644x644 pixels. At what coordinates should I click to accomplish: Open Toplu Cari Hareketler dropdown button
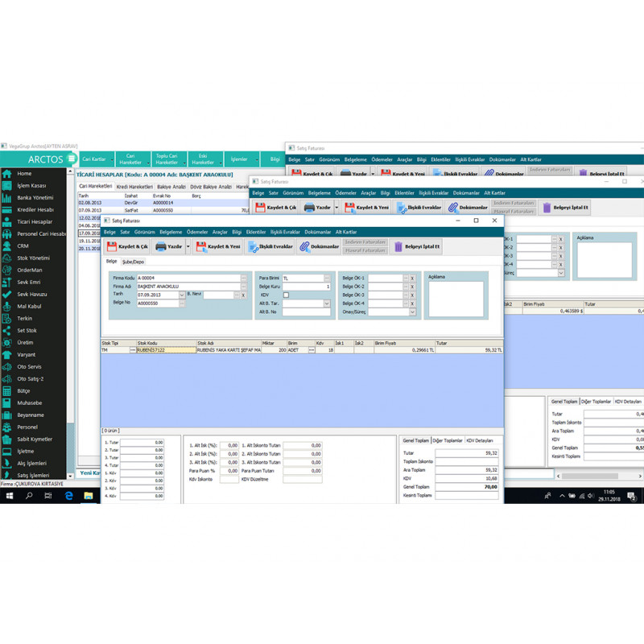coord(169,159)
